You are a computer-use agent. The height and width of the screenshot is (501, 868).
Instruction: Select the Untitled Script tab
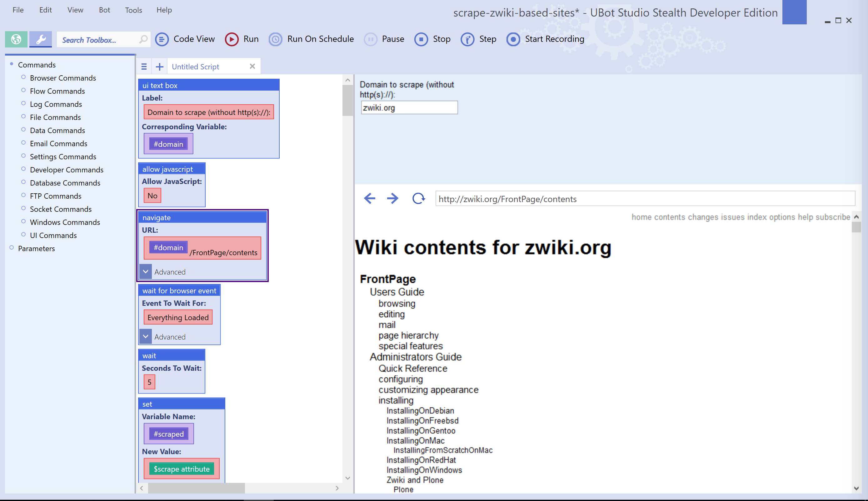coord(195,67)
